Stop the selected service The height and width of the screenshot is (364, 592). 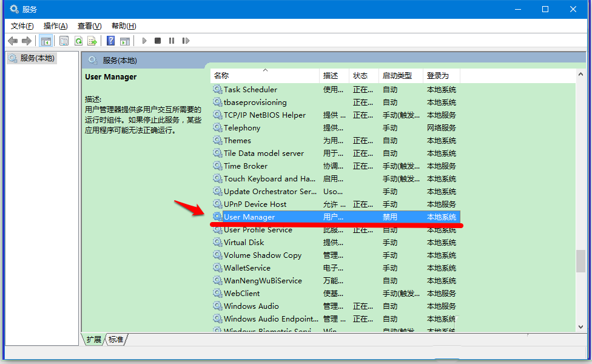click(x=157, y=40)
